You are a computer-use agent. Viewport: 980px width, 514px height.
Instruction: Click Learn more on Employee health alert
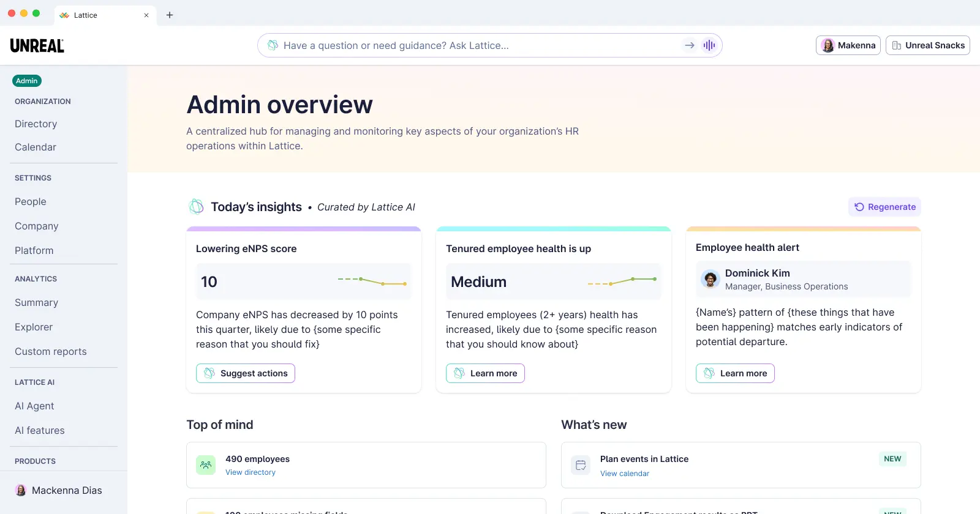(x=735, y=373)
